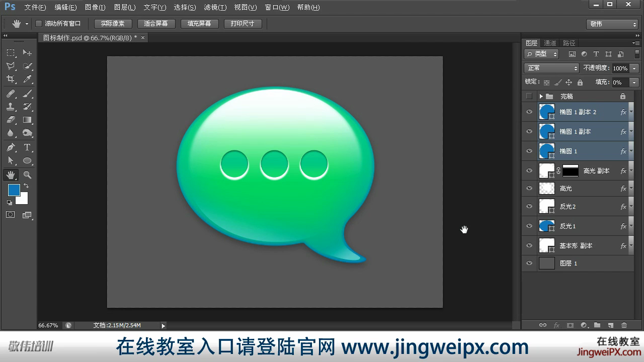Show the 完稿 group via visibility box
644x362 pixels.
[x=529, y=96]
